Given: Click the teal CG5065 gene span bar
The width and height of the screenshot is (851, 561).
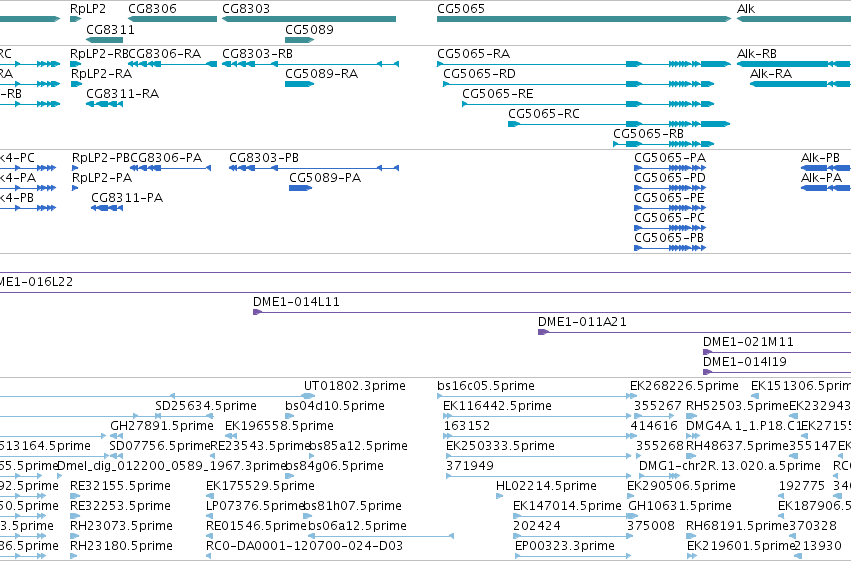Looking at the screenshot, I should (584, 19).
